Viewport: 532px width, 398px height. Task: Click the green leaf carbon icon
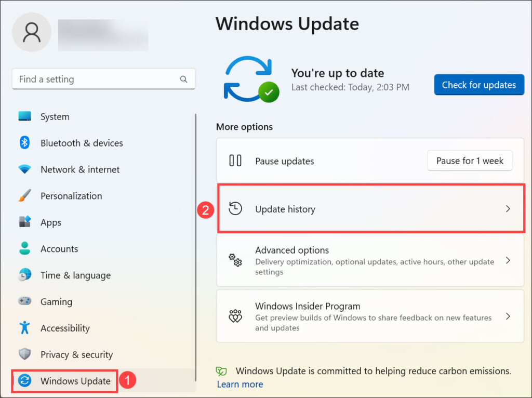click(221, 371)
